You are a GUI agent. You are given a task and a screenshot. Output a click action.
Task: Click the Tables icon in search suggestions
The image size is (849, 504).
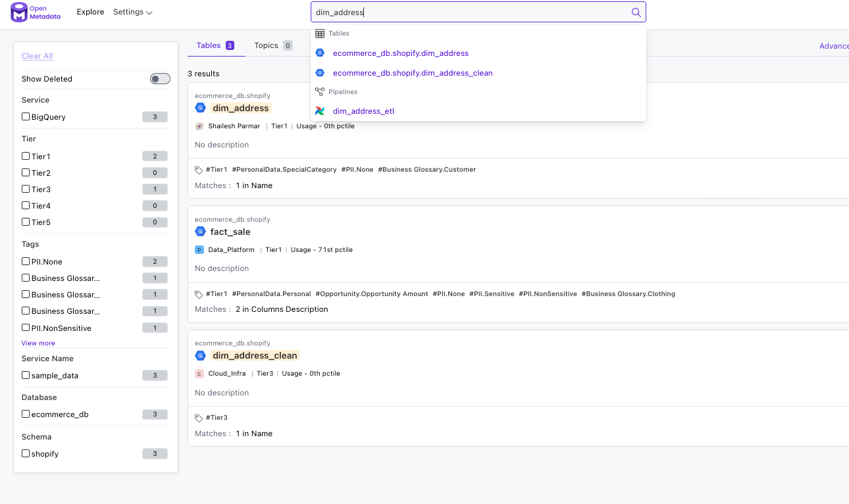coord(320,33)
